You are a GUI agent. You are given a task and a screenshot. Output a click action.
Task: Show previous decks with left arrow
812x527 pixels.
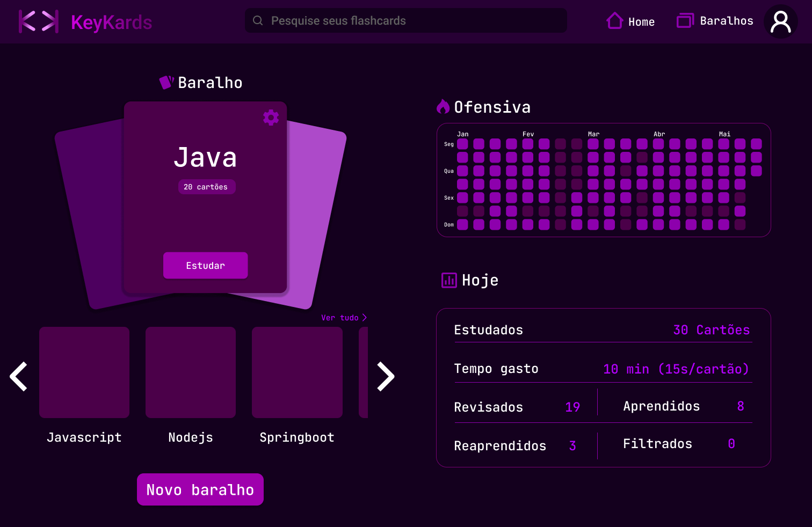point(19,376)
